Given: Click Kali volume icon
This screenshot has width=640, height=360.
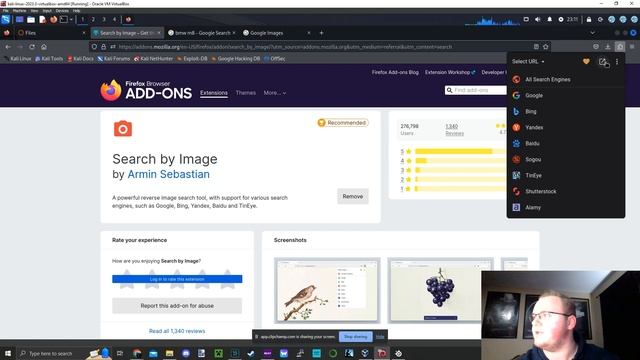Looking at the screenshot, I should click(538, 19).
